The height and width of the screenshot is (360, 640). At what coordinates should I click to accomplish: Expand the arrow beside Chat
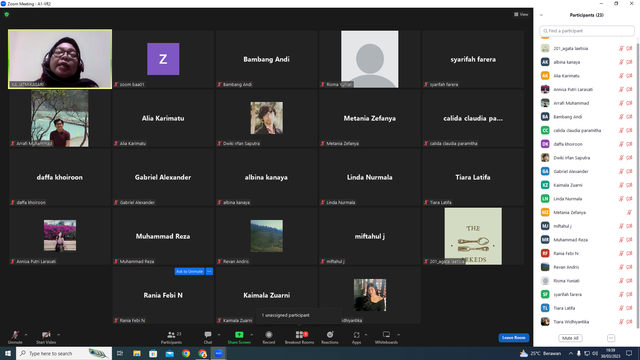[219, 335]
